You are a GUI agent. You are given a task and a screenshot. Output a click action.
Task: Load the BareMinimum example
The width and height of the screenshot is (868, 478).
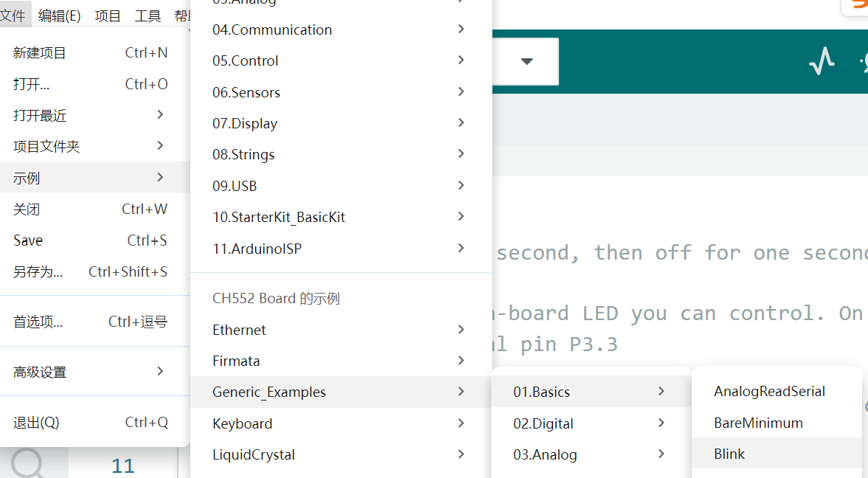(x=776, y=423)
